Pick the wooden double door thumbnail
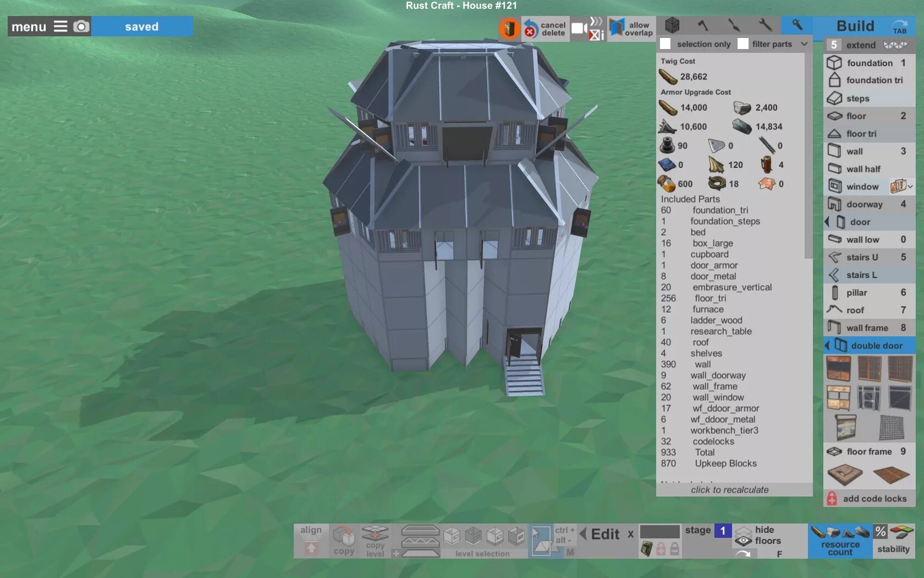The height and width of the screenshot is (578, 924). (x=838, y=368)
